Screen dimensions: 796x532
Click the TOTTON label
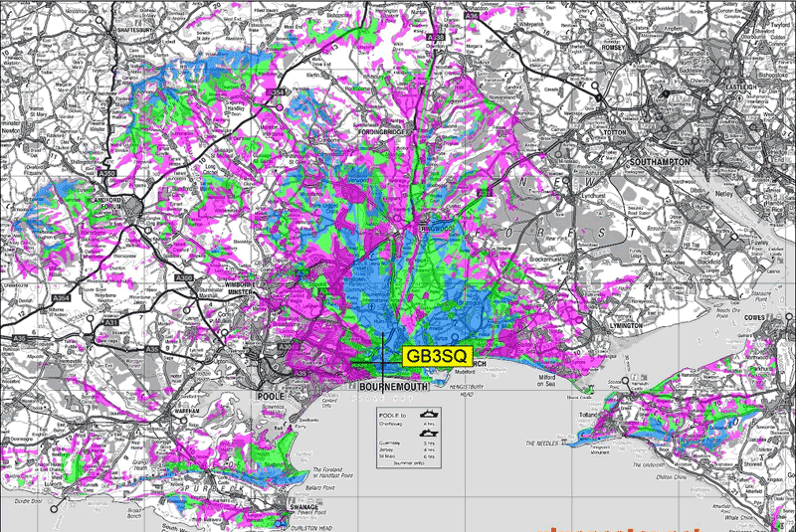pyautogui.click(x=615, y=132)
